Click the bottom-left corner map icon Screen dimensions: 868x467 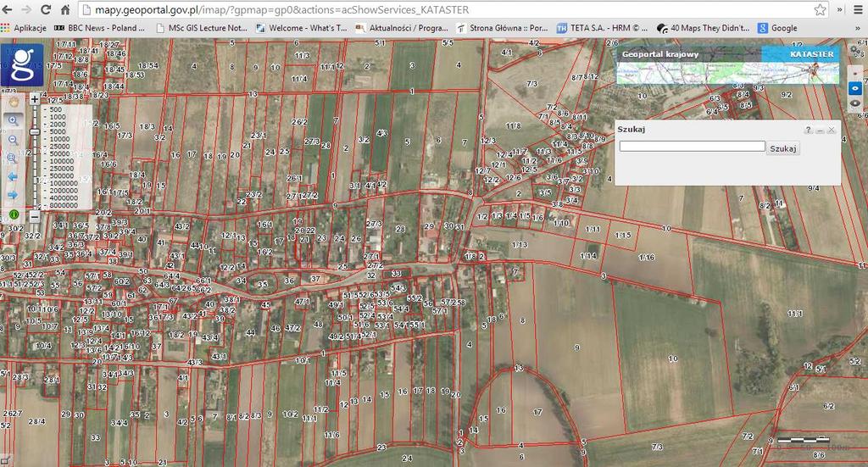[5, 460]
